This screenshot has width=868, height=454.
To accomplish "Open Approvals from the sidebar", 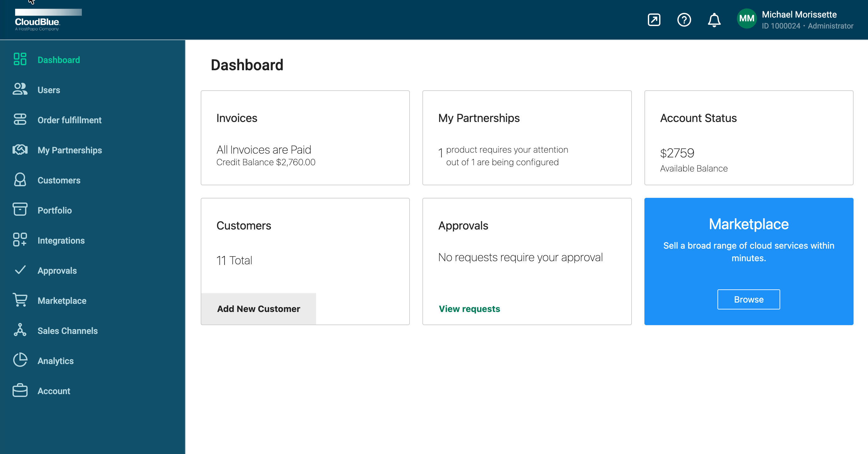I will [x=57, y=271].
